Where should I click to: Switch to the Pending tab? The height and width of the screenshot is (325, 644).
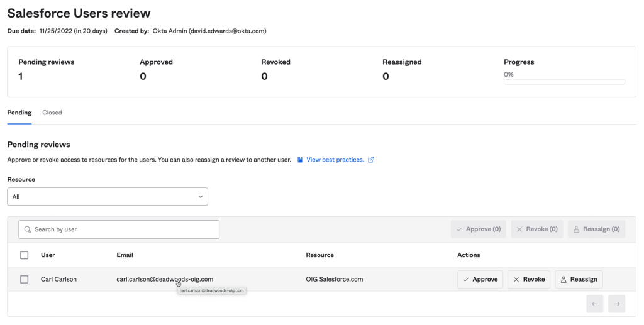(x=19, y=113)
